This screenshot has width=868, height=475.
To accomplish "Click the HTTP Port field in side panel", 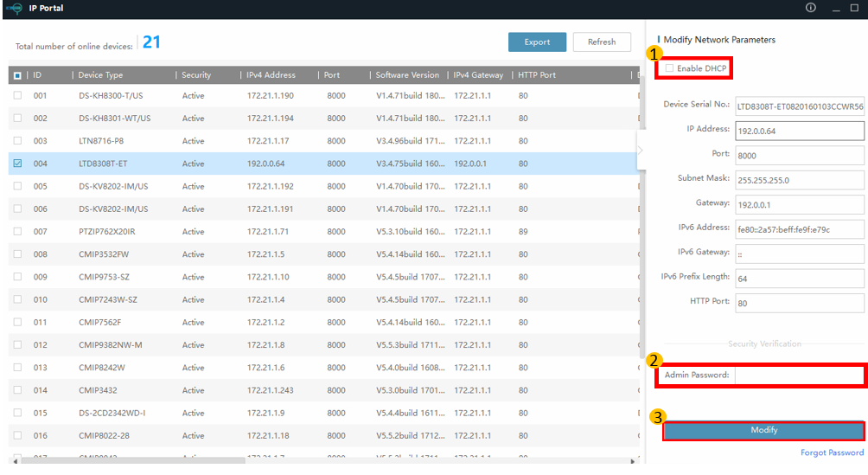I will tap(800, 303).
